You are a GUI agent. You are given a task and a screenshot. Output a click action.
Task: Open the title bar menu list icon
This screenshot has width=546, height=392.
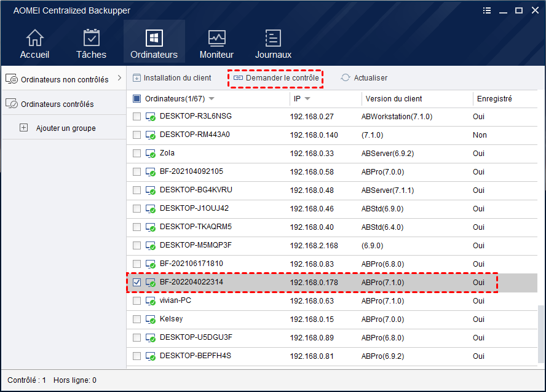point(487,10)
